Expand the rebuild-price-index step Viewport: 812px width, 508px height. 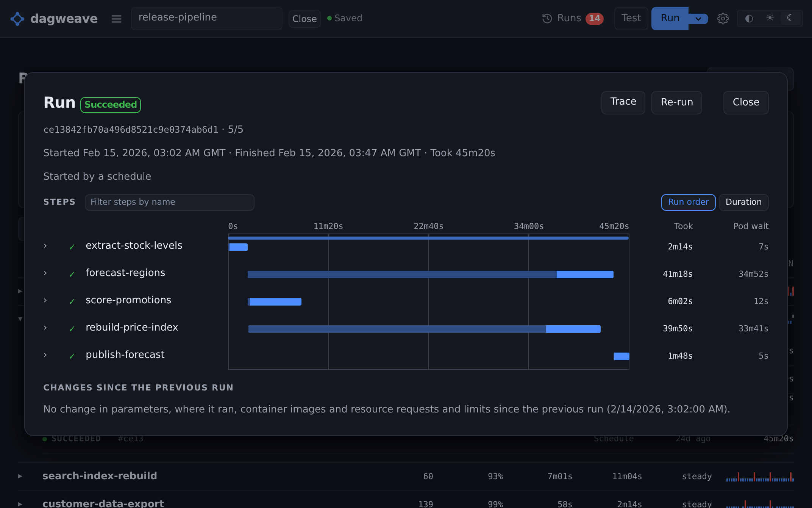45,328
